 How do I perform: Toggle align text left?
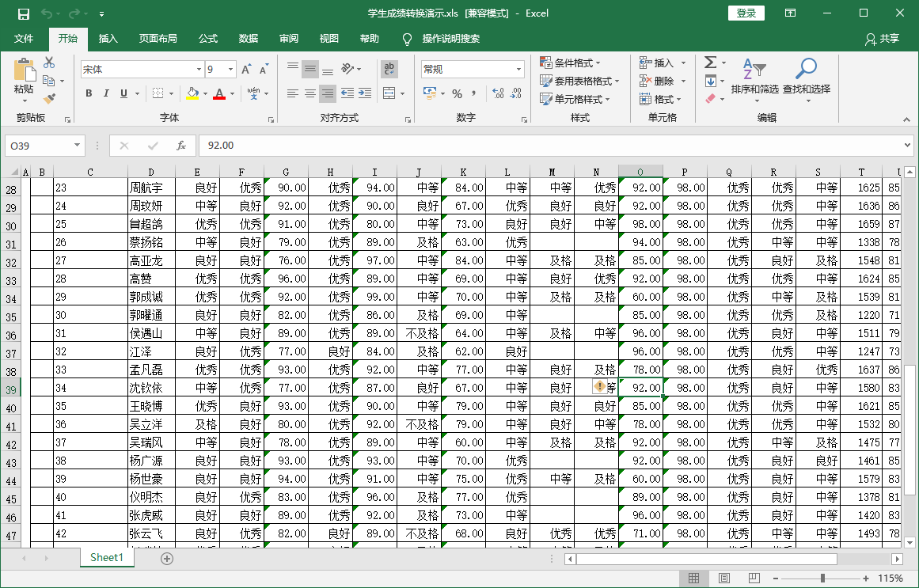click(292, 93)
